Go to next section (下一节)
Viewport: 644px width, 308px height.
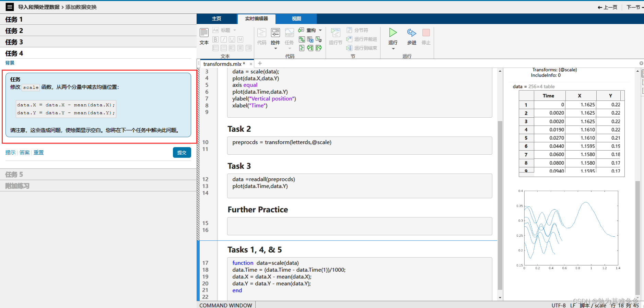(635, 7)
